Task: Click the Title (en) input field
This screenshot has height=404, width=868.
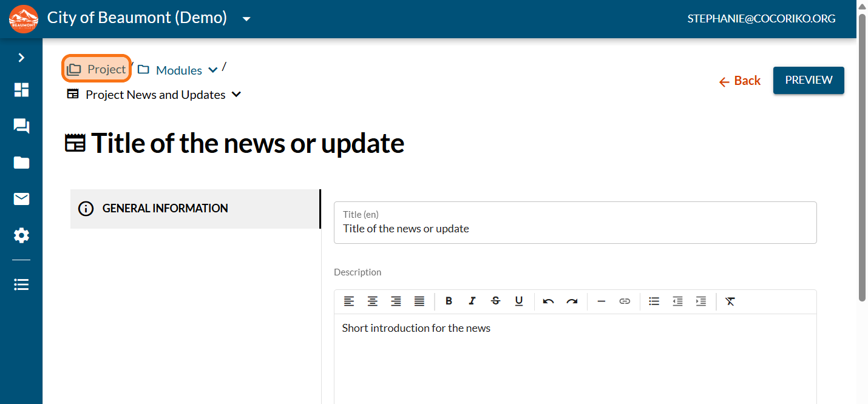Action: click(575, 223)
